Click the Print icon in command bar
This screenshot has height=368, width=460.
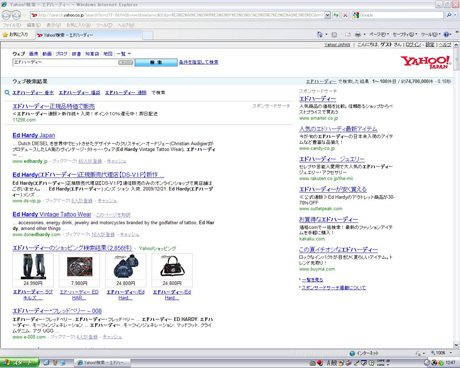pyautogui.click(x=358, y=34)
